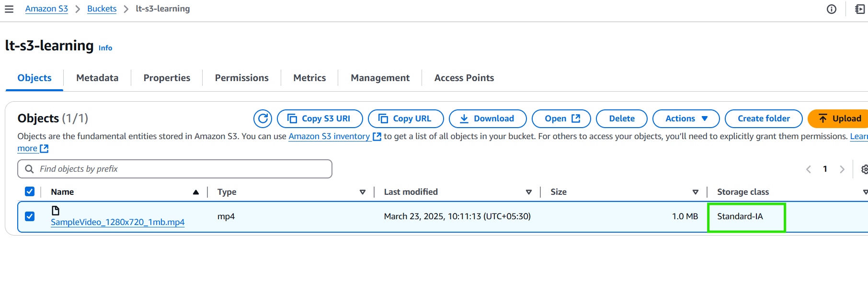868x284 pixels.
Task: Refresh the objects list
Action: tap(263, 118)
